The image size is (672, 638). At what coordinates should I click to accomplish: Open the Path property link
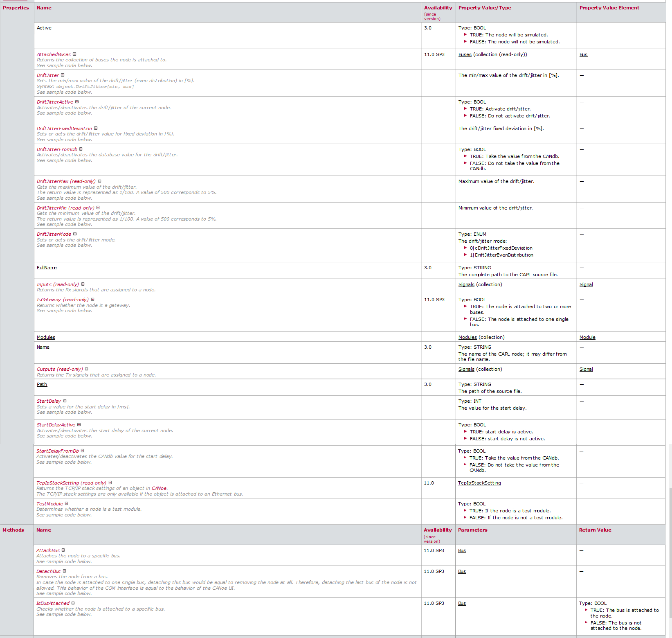point(42,384)
